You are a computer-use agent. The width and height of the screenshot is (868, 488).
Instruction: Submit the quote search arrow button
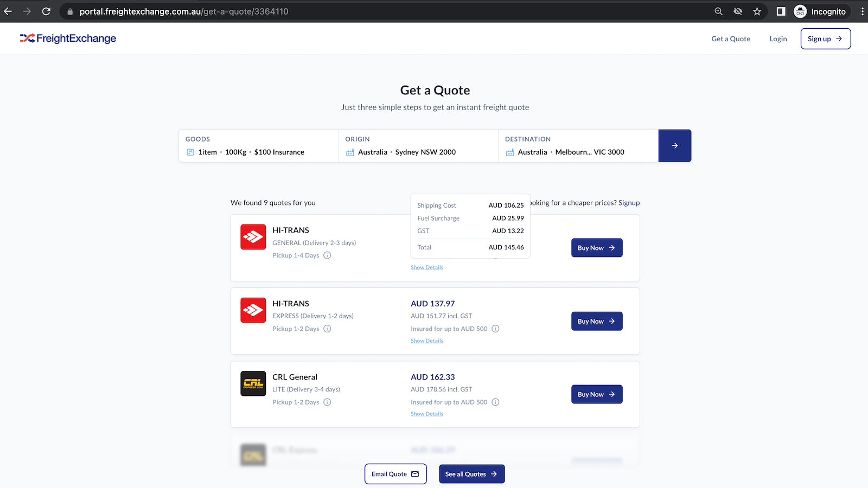click(x=675, y=146)
